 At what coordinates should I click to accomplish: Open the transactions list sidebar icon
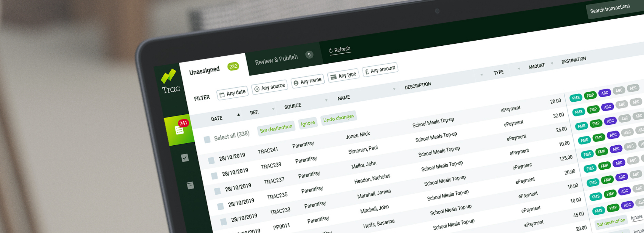179,130
